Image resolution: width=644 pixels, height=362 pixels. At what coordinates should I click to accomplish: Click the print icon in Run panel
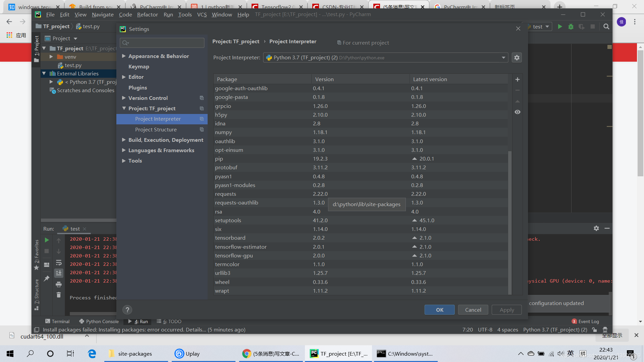(59, 285)
